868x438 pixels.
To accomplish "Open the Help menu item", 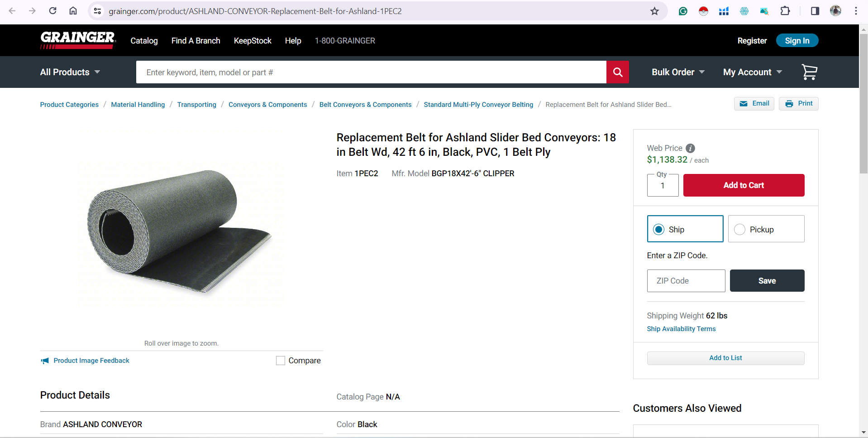I will coord(293,41).
